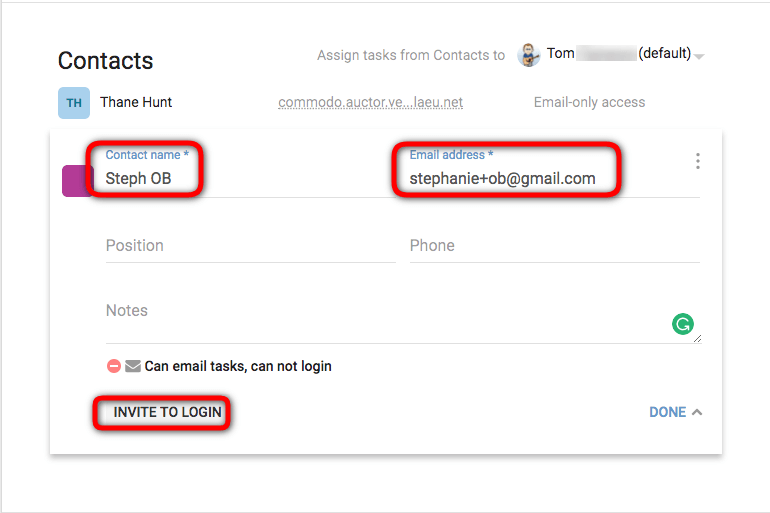Click the Phone input field
Viewport: 770px width, 513px height.
[554, 245]
